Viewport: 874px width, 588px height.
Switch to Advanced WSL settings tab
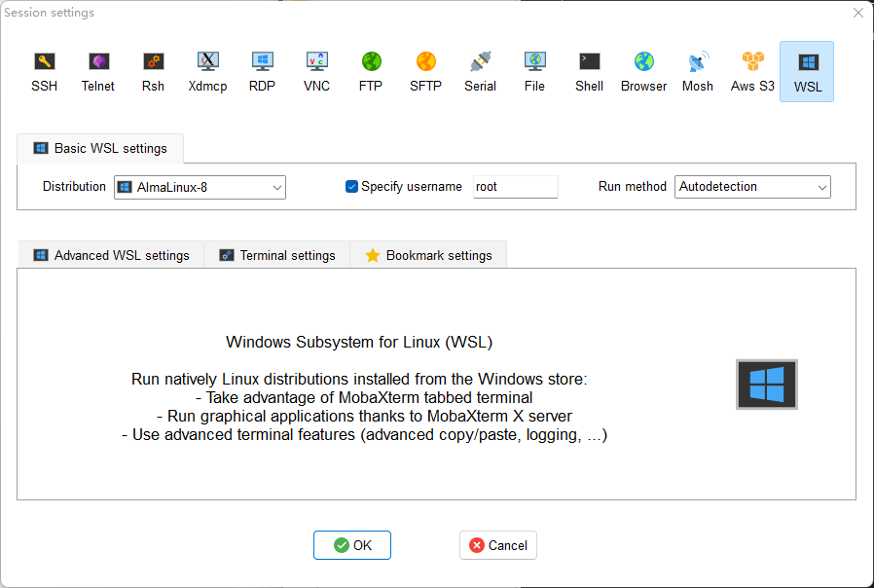(x=111, y=255)
